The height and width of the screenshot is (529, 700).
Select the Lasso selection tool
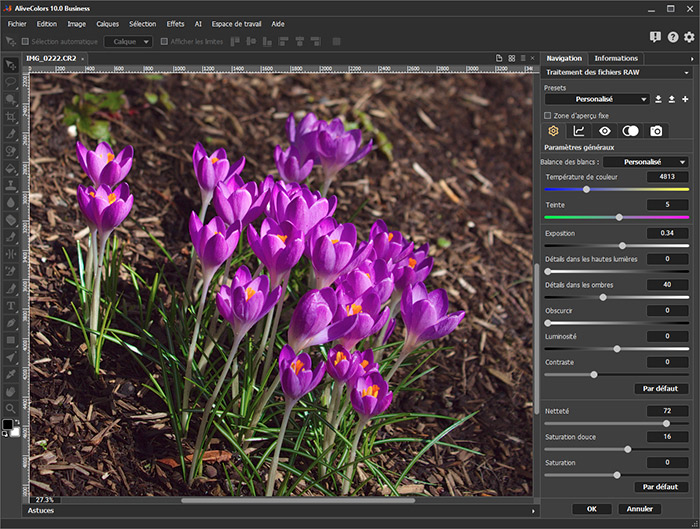pos(10,83)
